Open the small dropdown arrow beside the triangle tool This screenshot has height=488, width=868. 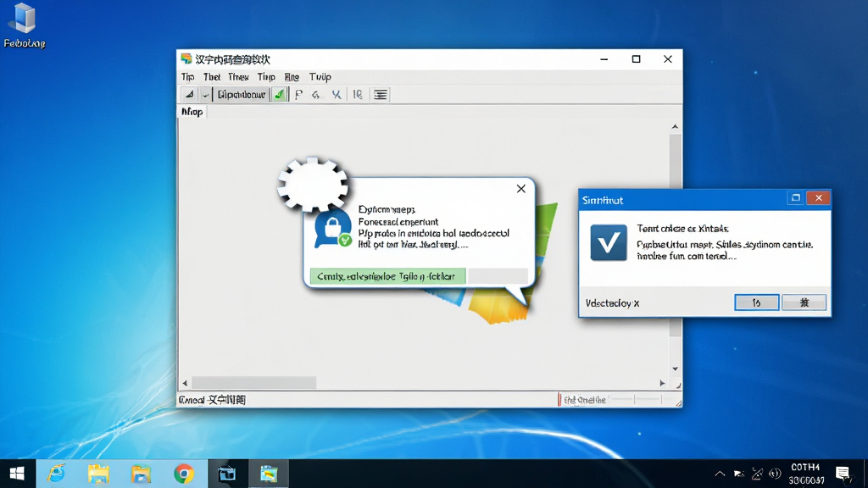pos(205,95)
